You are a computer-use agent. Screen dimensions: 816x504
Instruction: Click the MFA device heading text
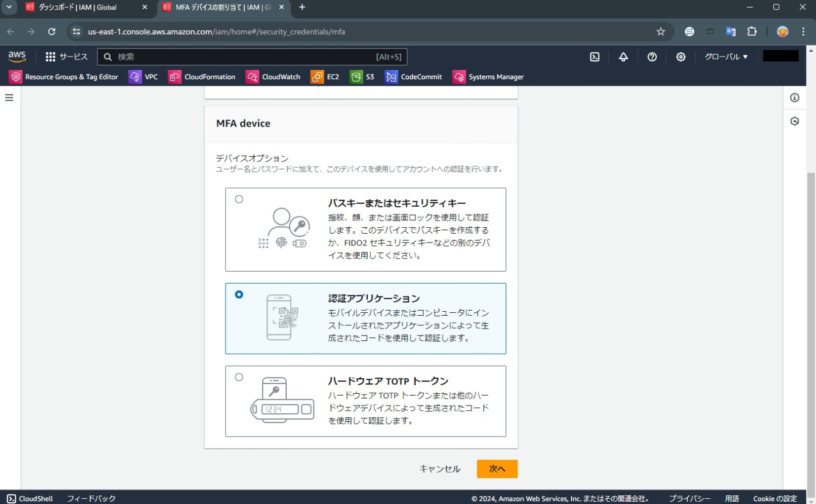pyautogui.click(x=243, y=124)
